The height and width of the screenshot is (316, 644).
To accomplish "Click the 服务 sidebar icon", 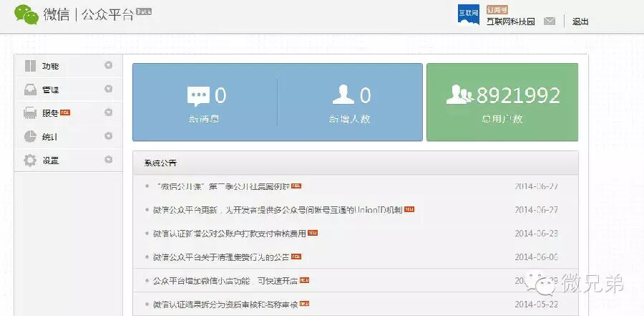I will click(x=30, y=112).
